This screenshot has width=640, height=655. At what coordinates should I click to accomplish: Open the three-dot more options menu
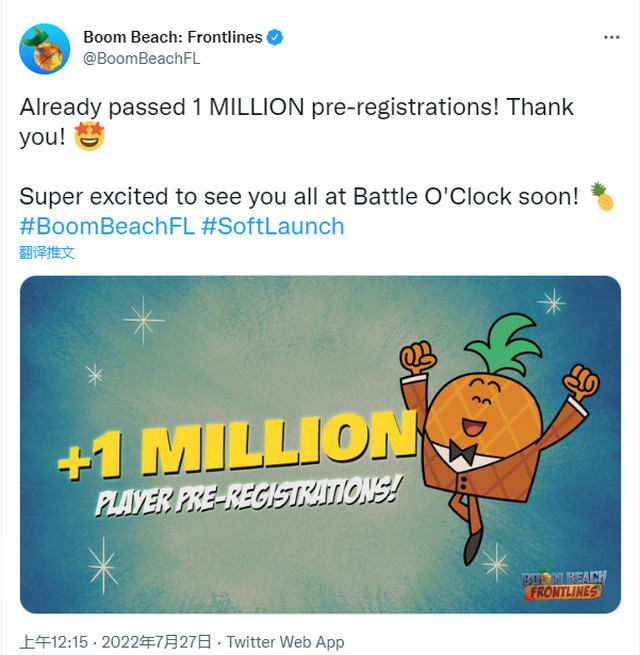(x=611, y=38)
